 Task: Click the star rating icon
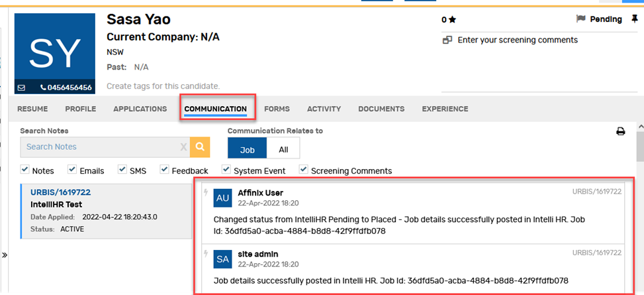(x=452, y=20)
